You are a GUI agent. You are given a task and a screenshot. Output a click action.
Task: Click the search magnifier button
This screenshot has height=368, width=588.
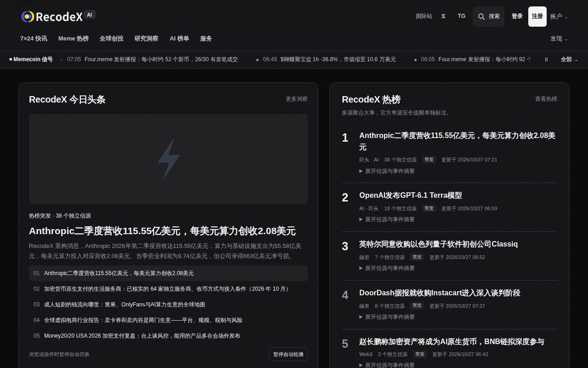click(x=488, y=17)
